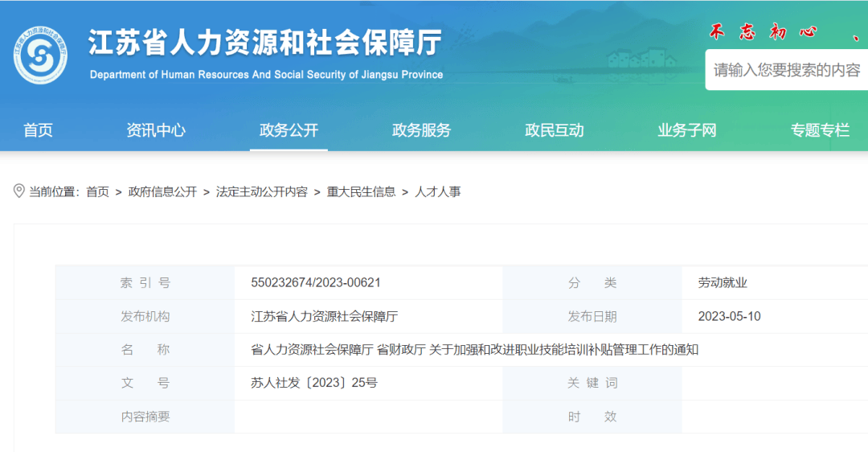Click the site title 江苏省人力资源和社会保障厅
Image resolution: width=868 pixels, height=452 pixels.
click(x=265, y=43)
